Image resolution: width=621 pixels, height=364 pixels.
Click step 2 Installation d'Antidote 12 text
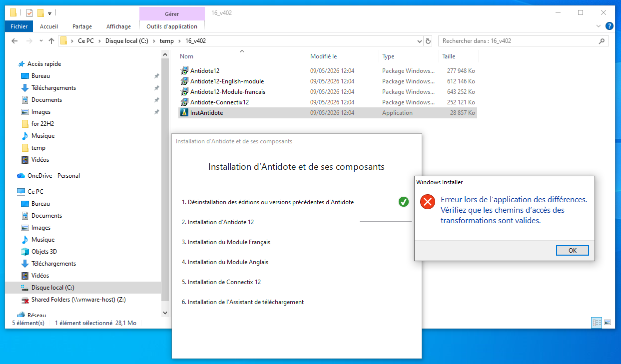click(218, 222)
